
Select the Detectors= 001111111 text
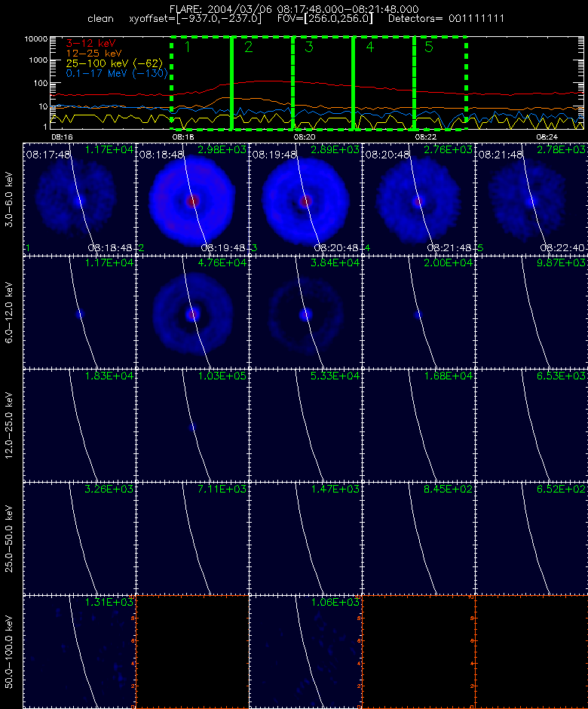pos(446,19)
